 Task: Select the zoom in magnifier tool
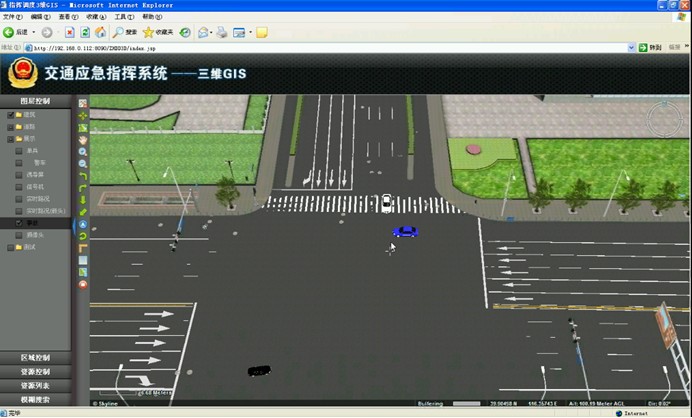click(x=83, y=152)
